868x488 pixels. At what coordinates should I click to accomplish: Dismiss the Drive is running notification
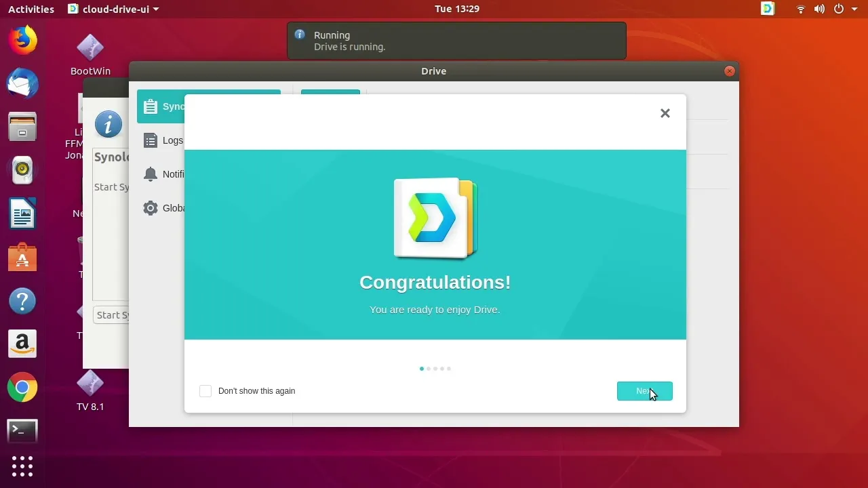pyautogui.click(x=456, y=41)
